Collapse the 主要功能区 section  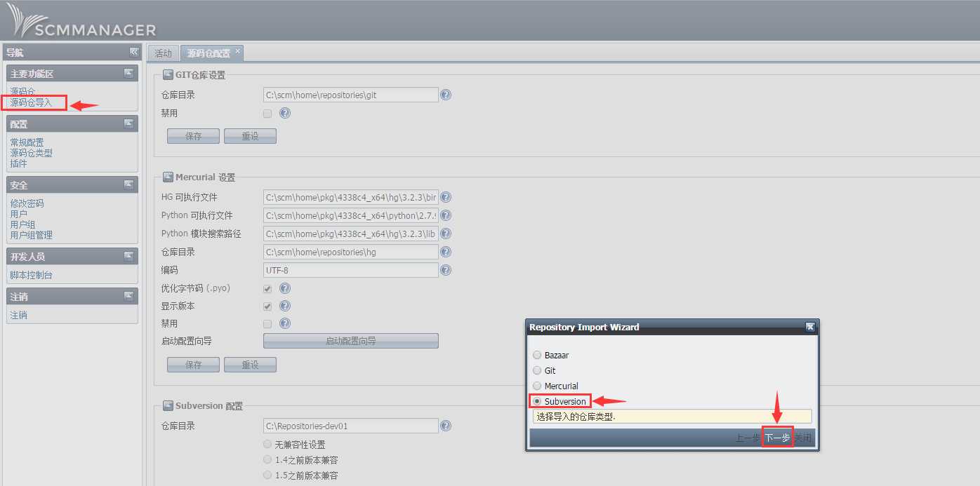(128, 73)
